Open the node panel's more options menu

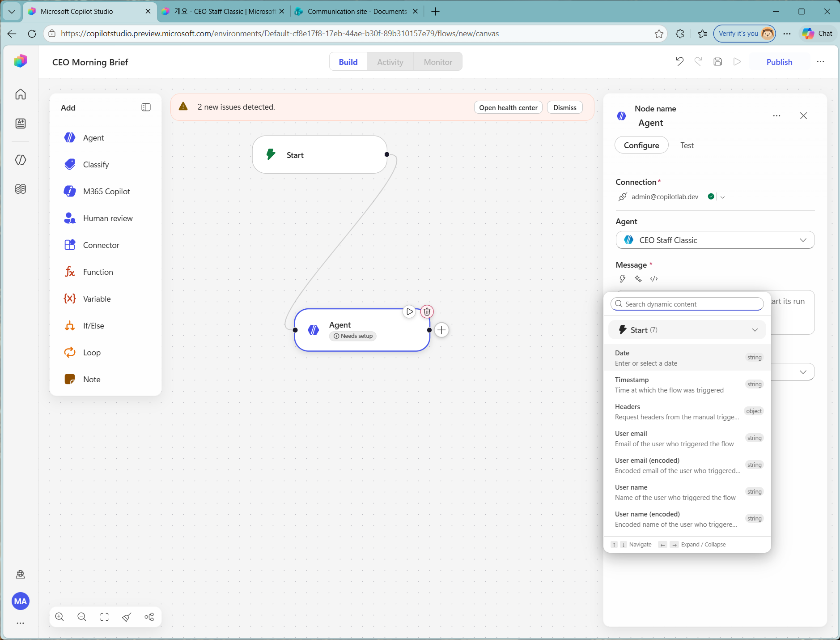click(776, 116)
